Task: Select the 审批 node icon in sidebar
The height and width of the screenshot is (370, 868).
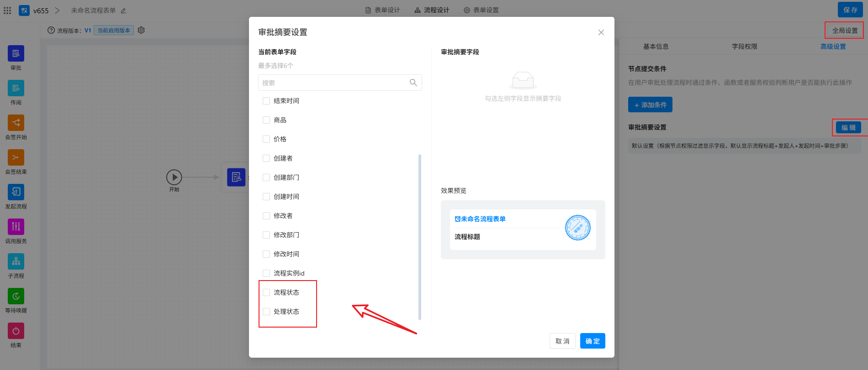Action: 16,53
